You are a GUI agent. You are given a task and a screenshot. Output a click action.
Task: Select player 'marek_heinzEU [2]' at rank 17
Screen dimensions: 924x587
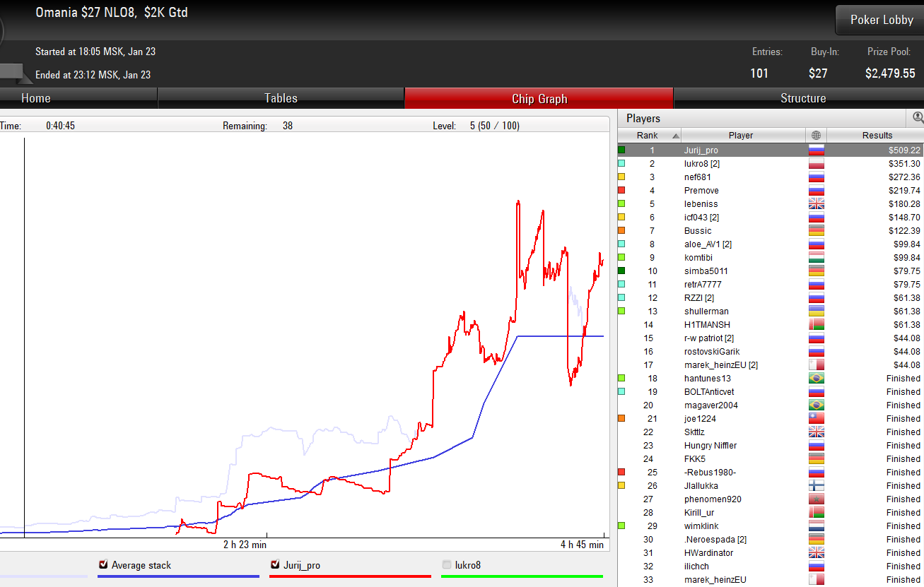[721, 364]
